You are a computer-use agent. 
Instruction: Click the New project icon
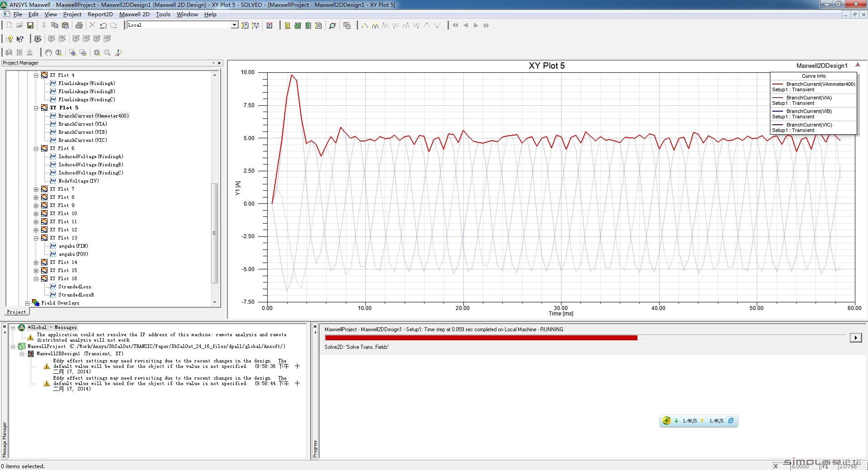(x=9, y=25)
